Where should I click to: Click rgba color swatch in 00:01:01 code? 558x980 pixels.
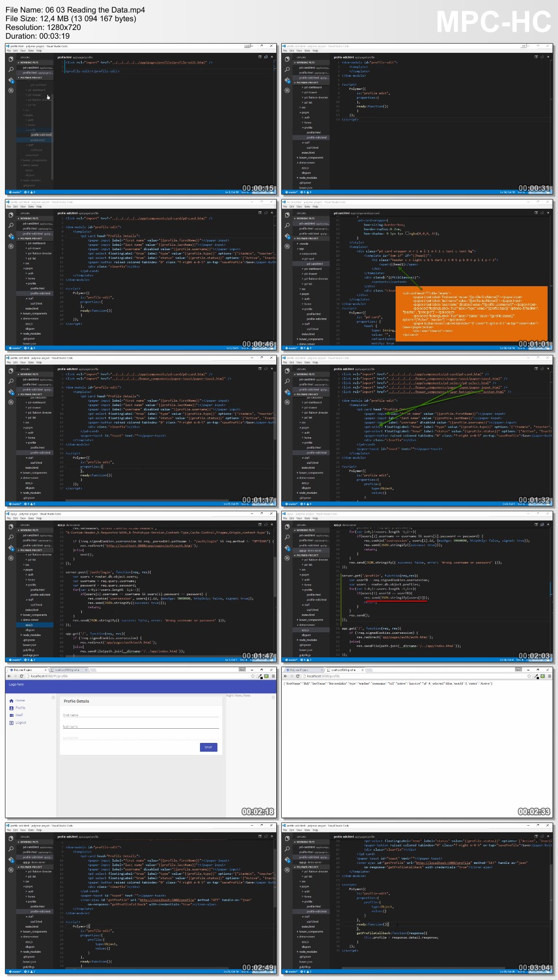(407, 234)
